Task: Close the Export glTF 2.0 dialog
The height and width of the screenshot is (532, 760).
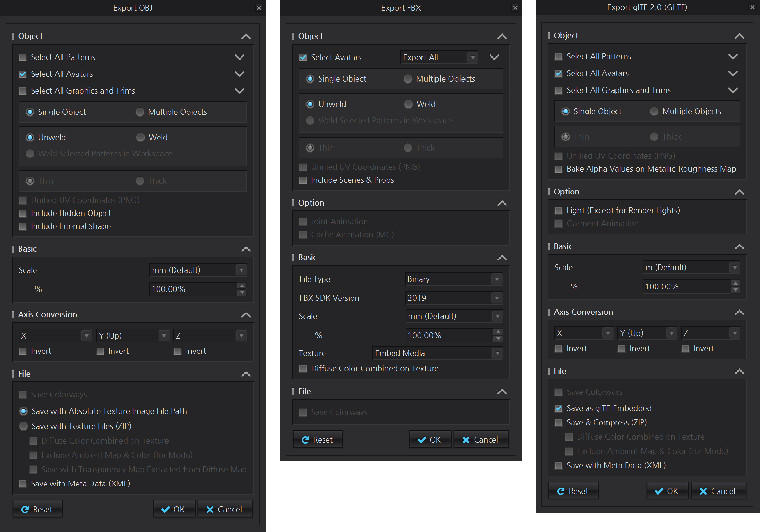Action: click(753, 7)
